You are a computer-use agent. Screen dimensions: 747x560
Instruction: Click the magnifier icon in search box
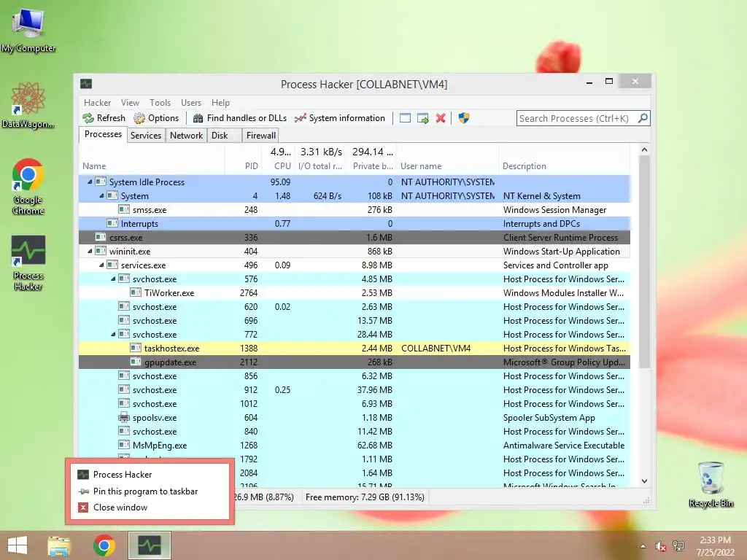[643, 118]
